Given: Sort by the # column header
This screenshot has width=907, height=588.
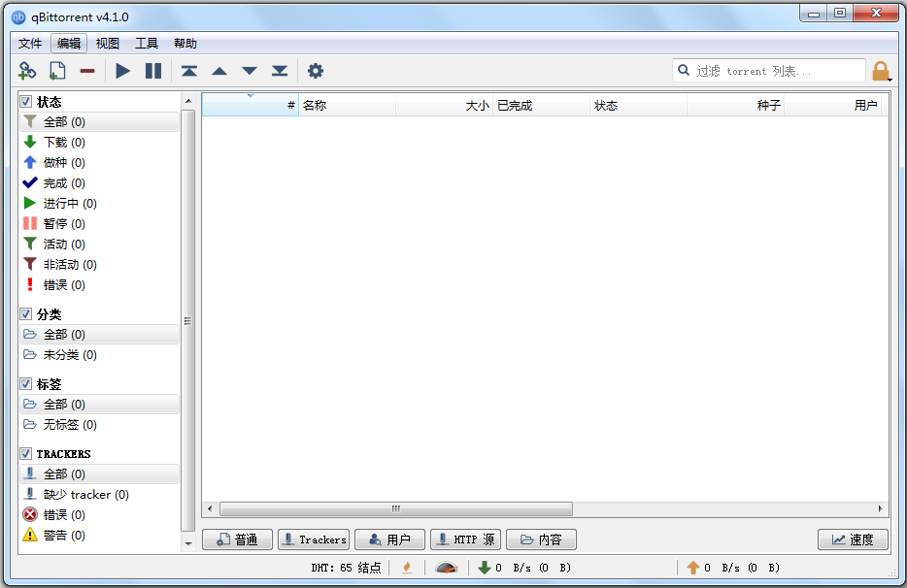Looking at the screenshot, I should click(250, 105).
